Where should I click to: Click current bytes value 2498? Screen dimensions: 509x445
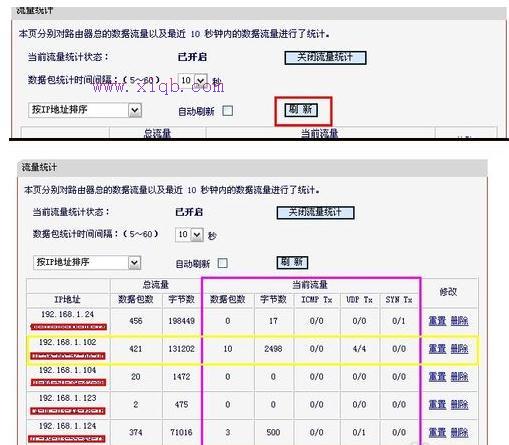click(x=273, y=349)
